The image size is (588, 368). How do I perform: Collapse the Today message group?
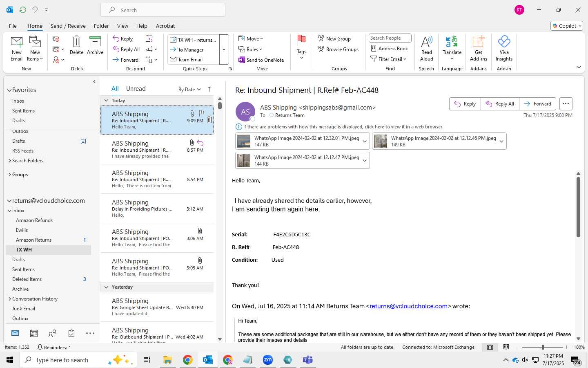[106, 101]
